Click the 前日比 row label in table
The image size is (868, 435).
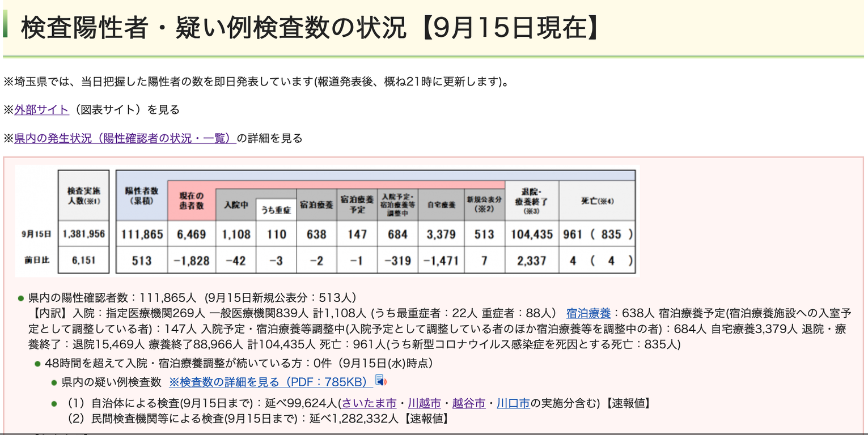37,260
